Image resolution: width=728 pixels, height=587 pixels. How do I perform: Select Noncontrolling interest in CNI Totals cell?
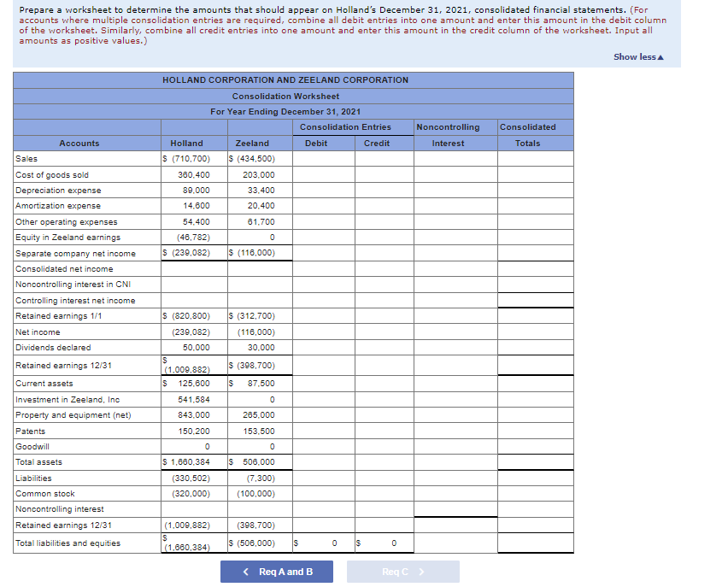click(536, 285)
